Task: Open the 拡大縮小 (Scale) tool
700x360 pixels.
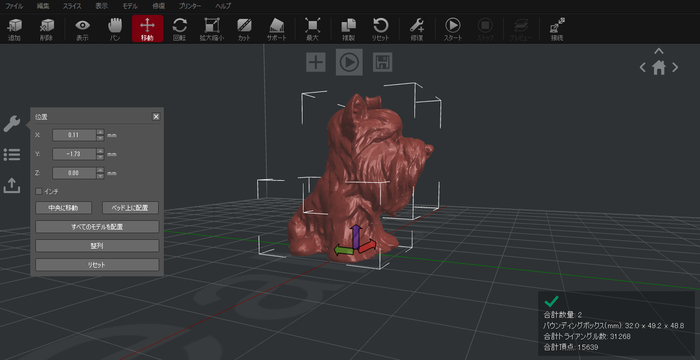Action: pyautogui.click(x=212, y=29)
